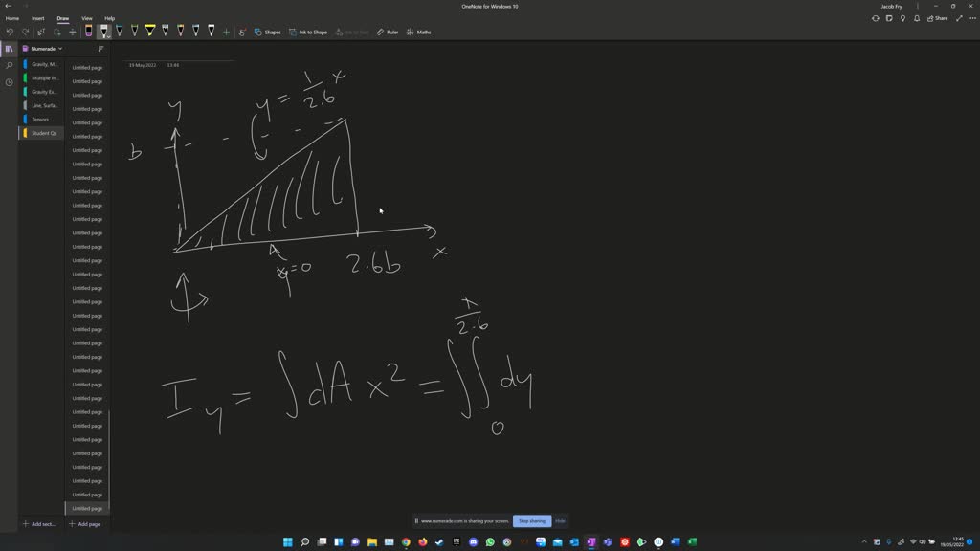Switch to the Insert tab
The height and width of the screenshot is (551, 980).
[37, 18]
